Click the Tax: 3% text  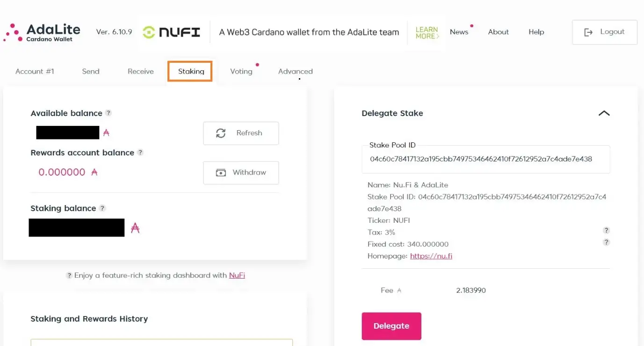click(381, 232)
